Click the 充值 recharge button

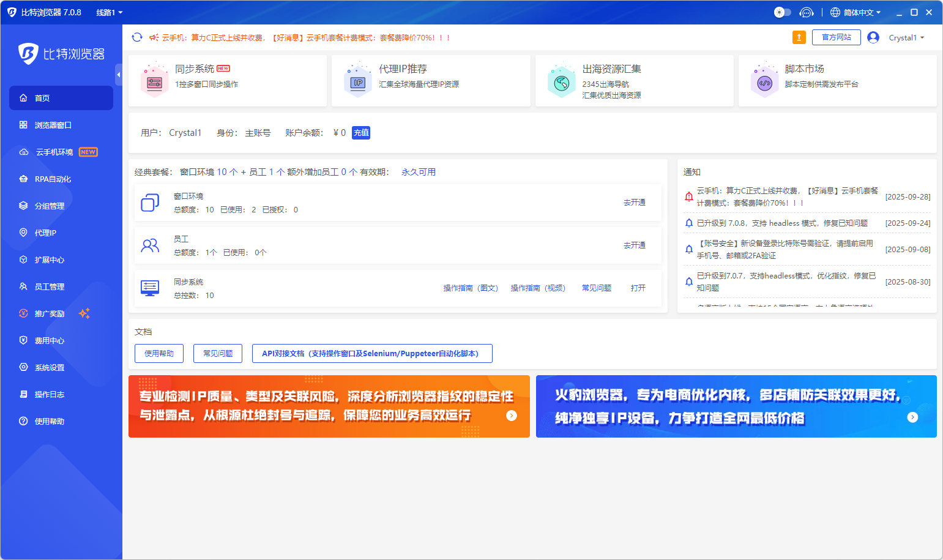[361, 133]
